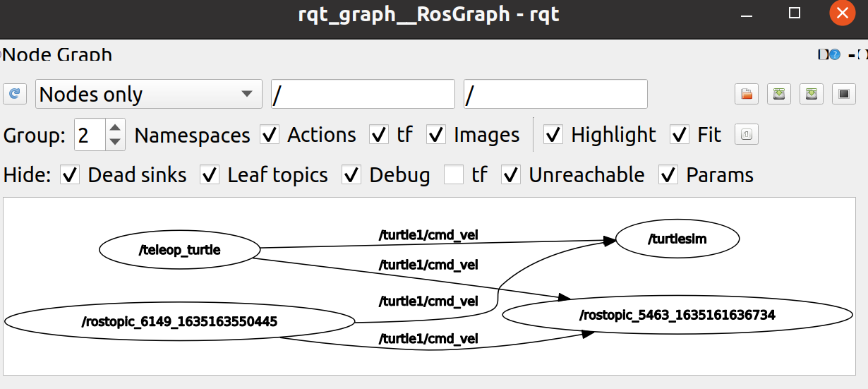Image resolution: width=868 pixels, height=389 pixels.
Task: Uncheck Hide Debug
Action: coord(351,174)
